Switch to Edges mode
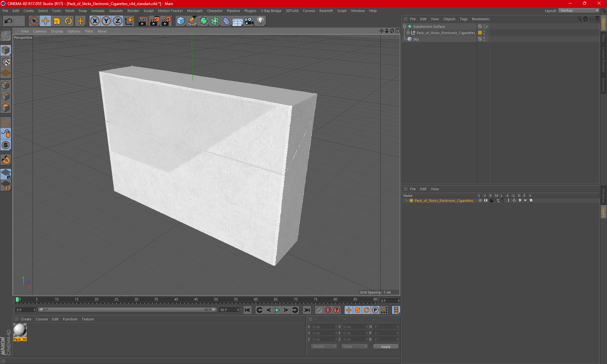The height and width of the screenshot is (364, 607). [6, 96]
